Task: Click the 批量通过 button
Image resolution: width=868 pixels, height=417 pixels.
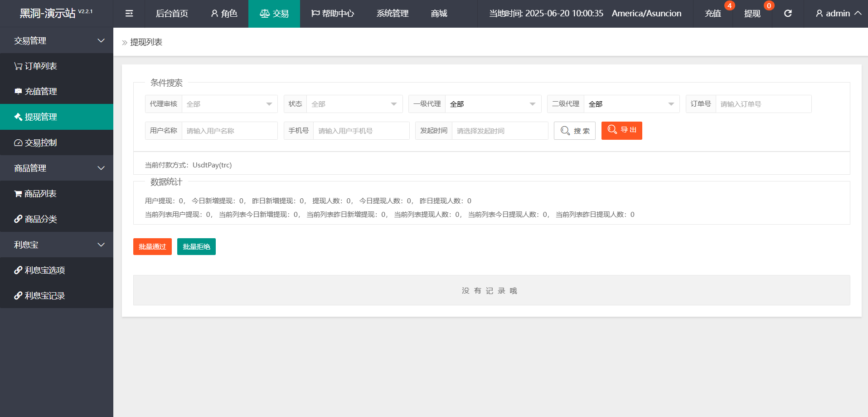Action: [x=152, y=247]
